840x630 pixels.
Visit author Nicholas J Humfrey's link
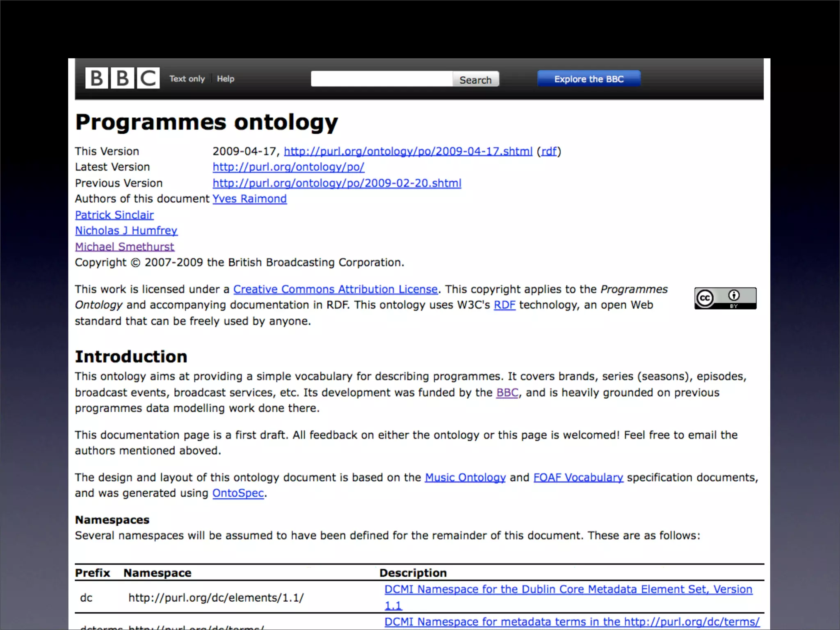pos(126,231)
